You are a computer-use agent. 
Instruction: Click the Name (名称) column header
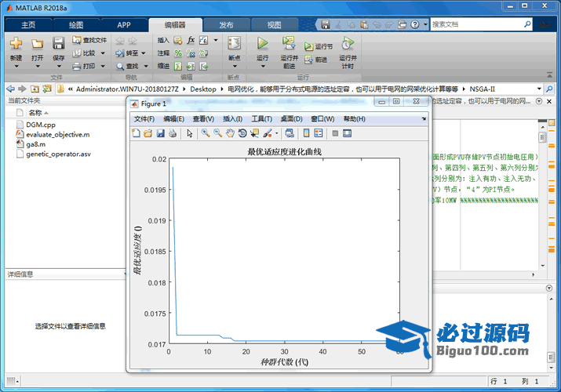pos(35,113)
